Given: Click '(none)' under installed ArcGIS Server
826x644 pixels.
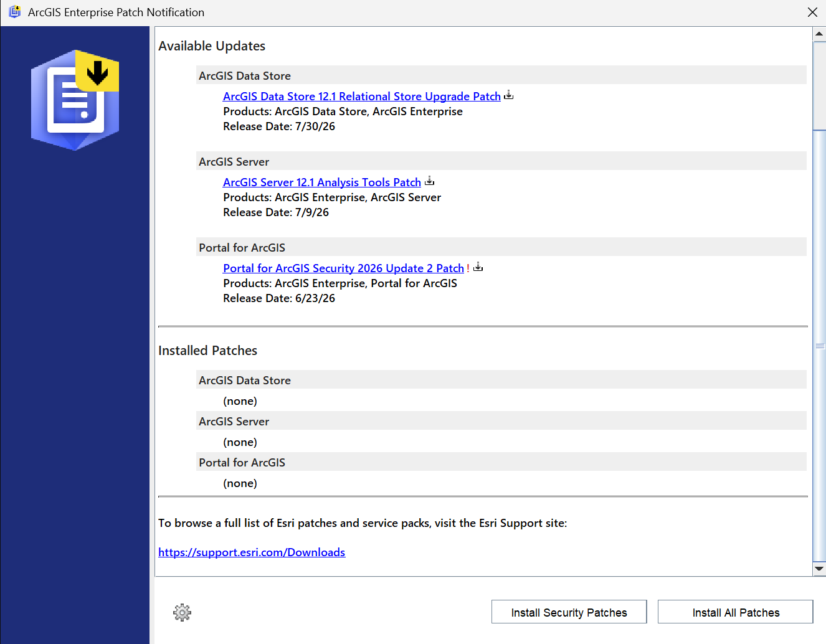Looking at the screenshot, I should point(240,442).
